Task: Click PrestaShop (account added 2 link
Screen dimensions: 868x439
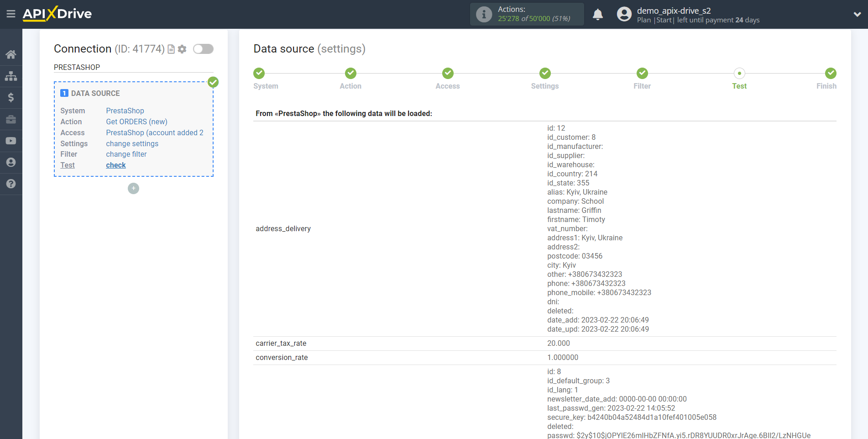Action: (155, 132)
